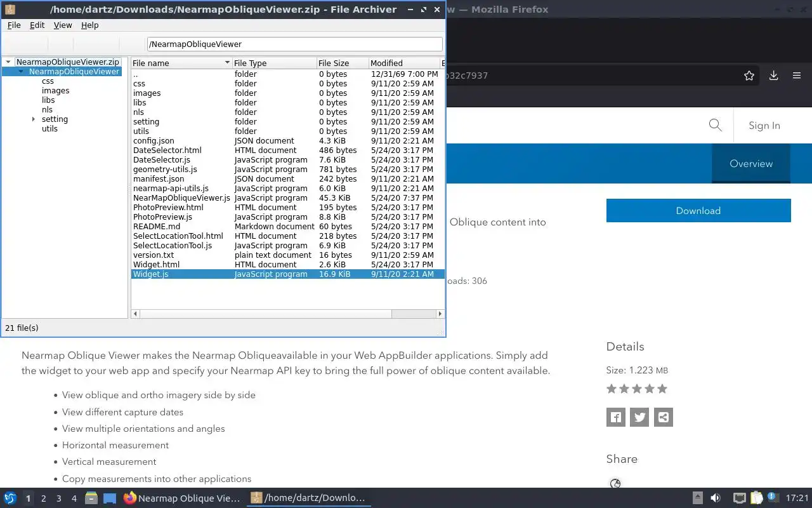The width and height of the screenshot is (812, 508).
Task: Select the '..' parent folder row
Action: (x=287, y=74)
